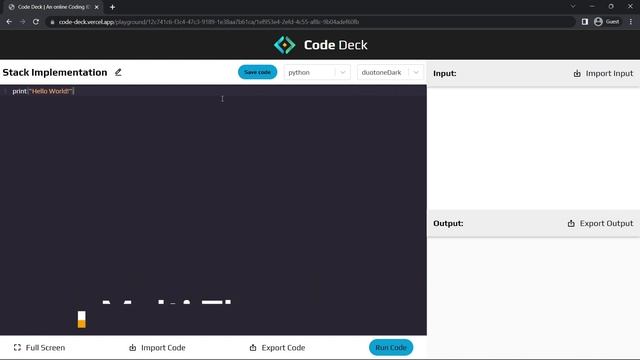Image resolution: width=640 pixels, height=360 pixels.
Task: Click Import Code label
Action: coord(163,348)
